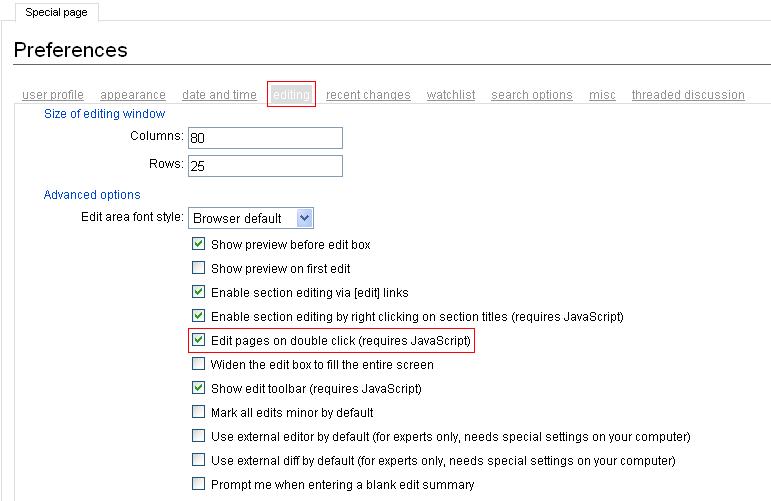
Task: Switch to the appearance tab
Action: (x=133, y=95)
